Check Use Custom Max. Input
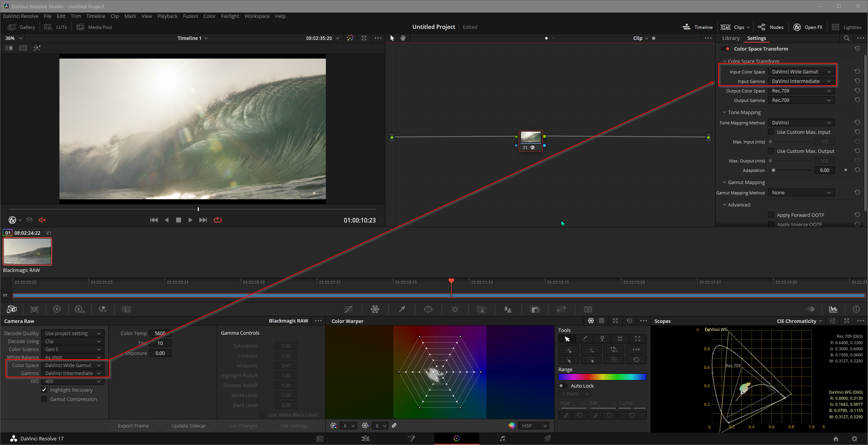 pos(771,132)
